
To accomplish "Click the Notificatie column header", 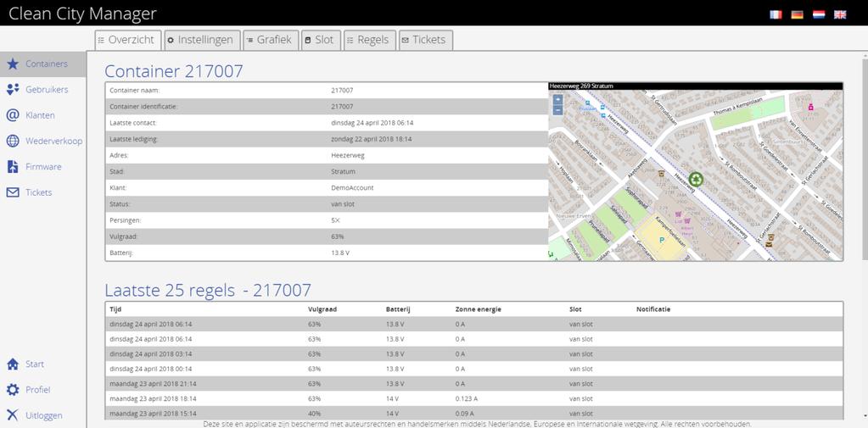I will [x=653, y=309].
